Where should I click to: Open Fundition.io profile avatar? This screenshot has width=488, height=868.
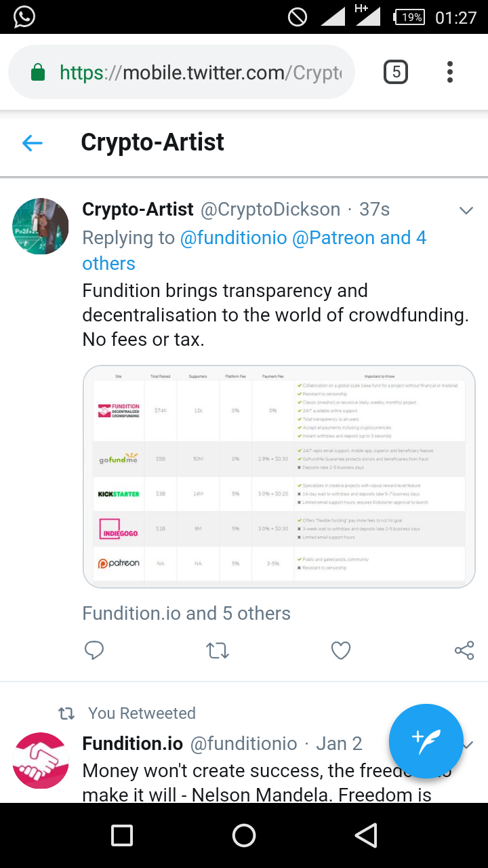(41, 760)
